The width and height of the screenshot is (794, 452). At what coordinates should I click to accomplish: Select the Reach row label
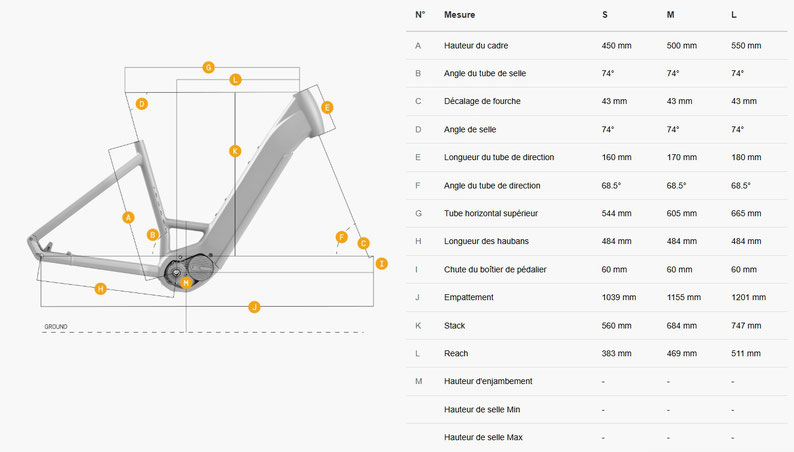click(x=456, y=353)
